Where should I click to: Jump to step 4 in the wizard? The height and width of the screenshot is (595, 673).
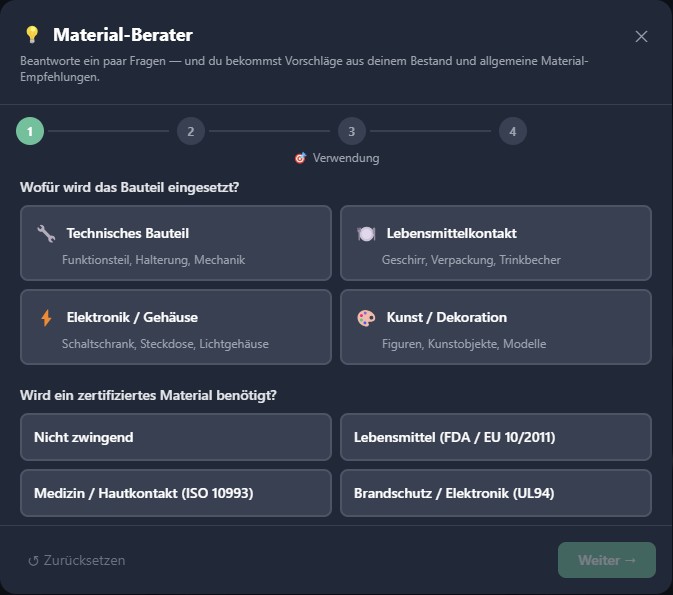pos(513,131)
